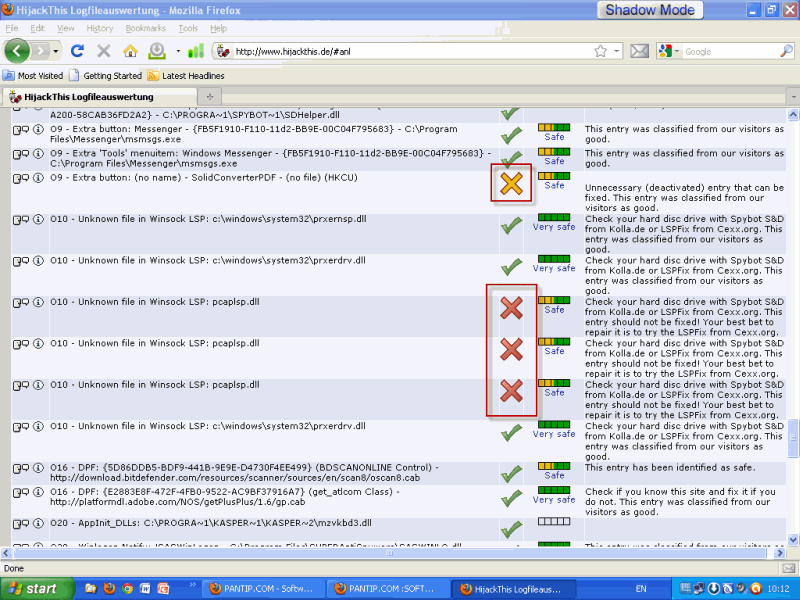Click the stop loading X icon
This screenshot has width=800, height=600.
[104, 51]
